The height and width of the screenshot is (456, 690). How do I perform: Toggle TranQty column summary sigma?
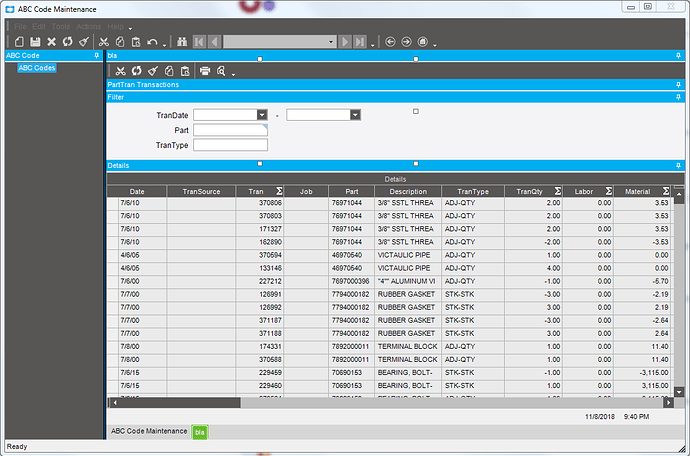pyautogui.click(x=558, y=191)
